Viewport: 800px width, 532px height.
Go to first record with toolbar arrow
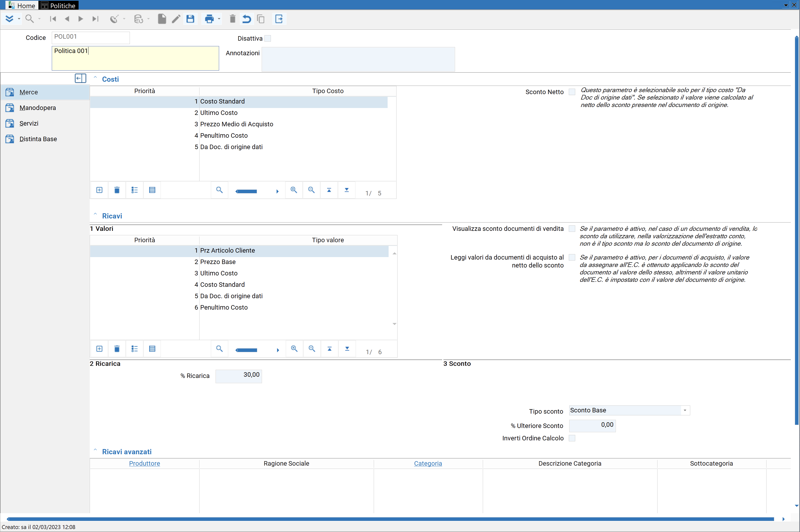coord(53,19)
